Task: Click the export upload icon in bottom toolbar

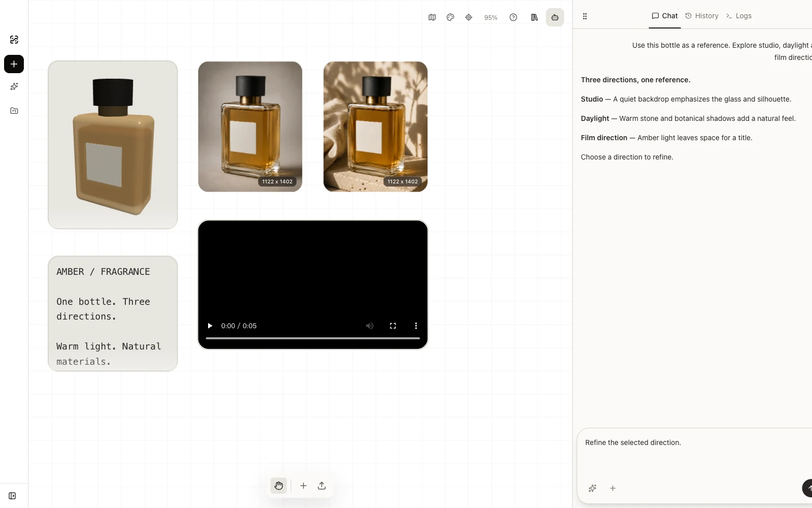Action: (322, 486)
